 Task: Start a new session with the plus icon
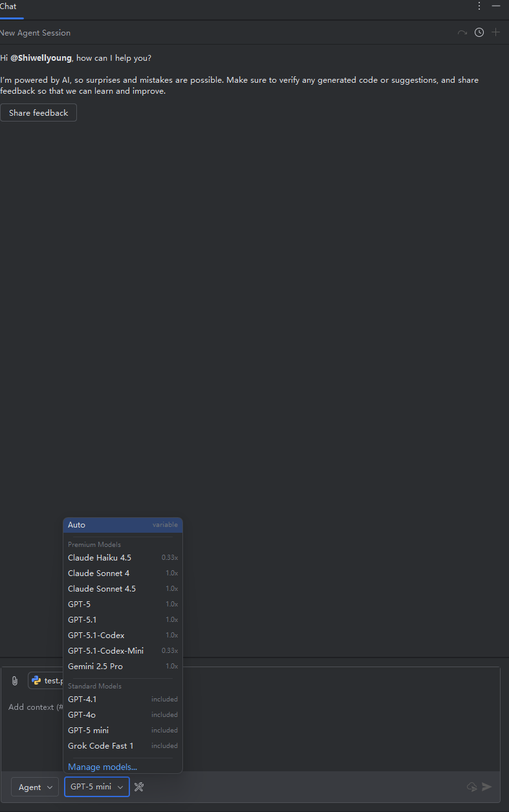tap(496, 32)
